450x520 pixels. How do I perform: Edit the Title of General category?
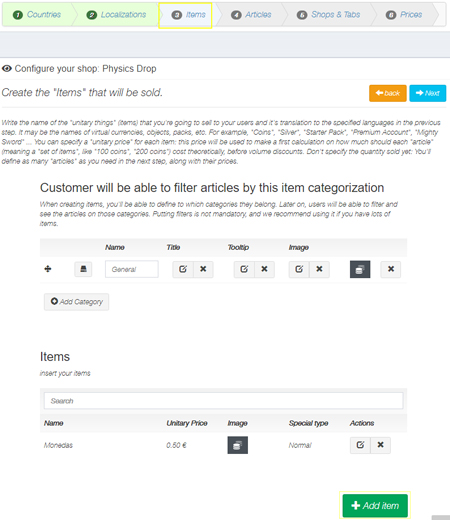click(183, 269)
